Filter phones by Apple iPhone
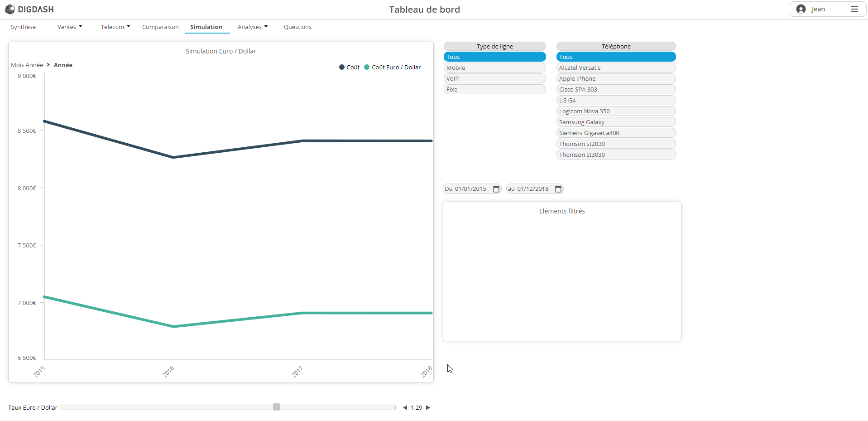Screen dimensions: 868x421 [x=616, y=78]
